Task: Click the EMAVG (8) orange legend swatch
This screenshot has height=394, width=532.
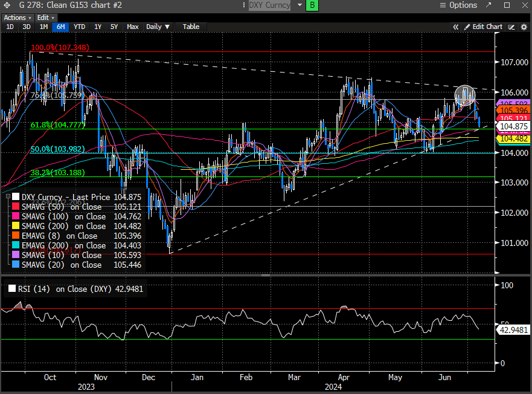Action: click(16, 236)
